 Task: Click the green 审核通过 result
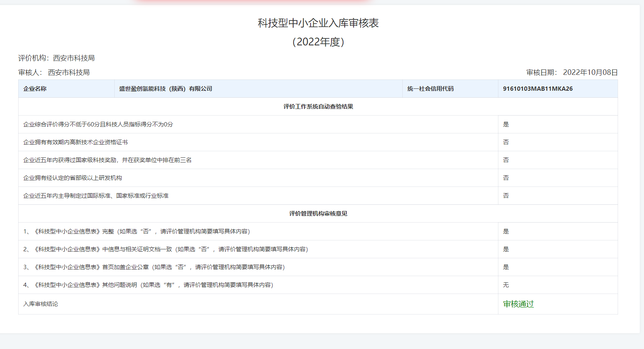tap(519, 304)
